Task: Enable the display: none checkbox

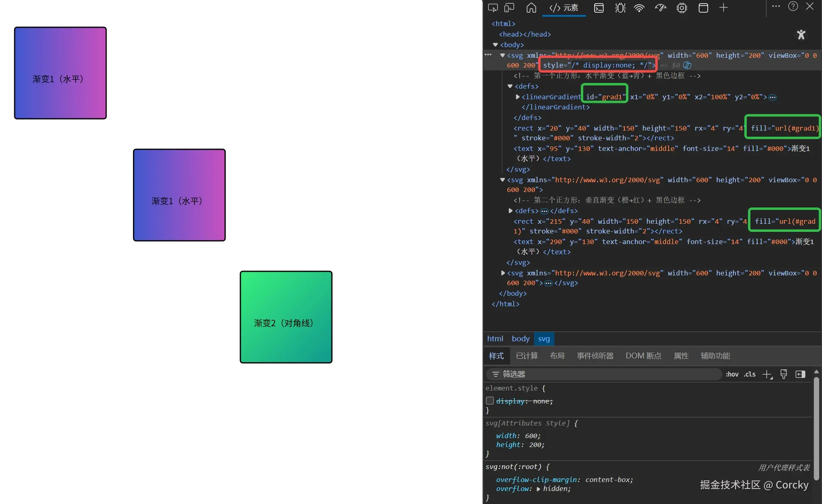Action: (490, 401)
